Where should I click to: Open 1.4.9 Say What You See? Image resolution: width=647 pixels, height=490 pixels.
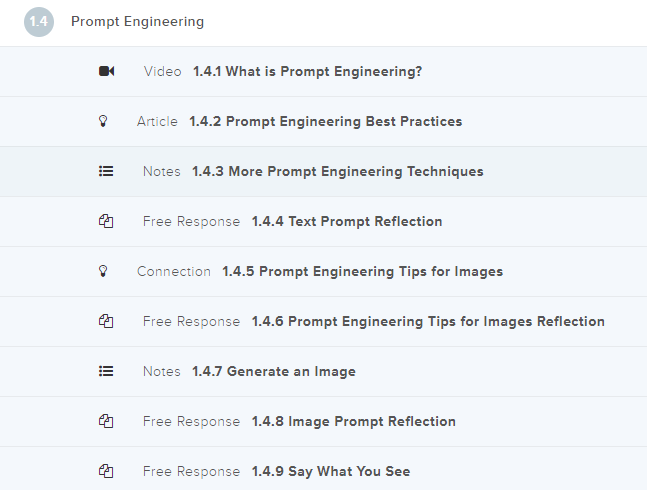pyautogui.click(x=330, y=471)
